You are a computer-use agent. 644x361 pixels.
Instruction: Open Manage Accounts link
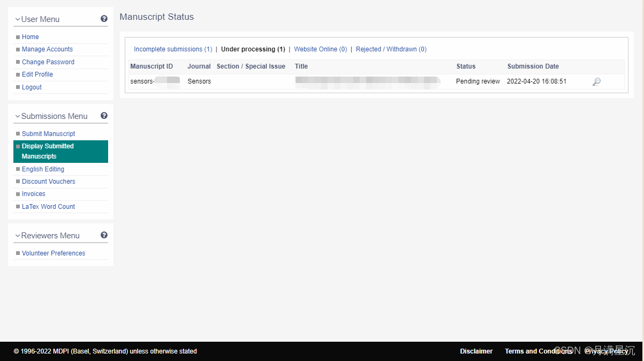pos(47,49)
